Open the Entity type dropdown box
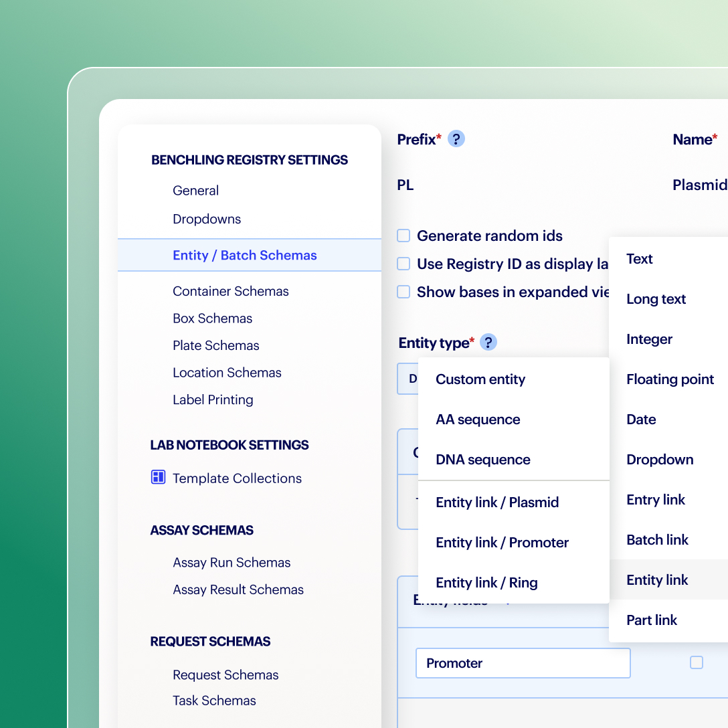728x728 pixels. click(x=408, y=379)
